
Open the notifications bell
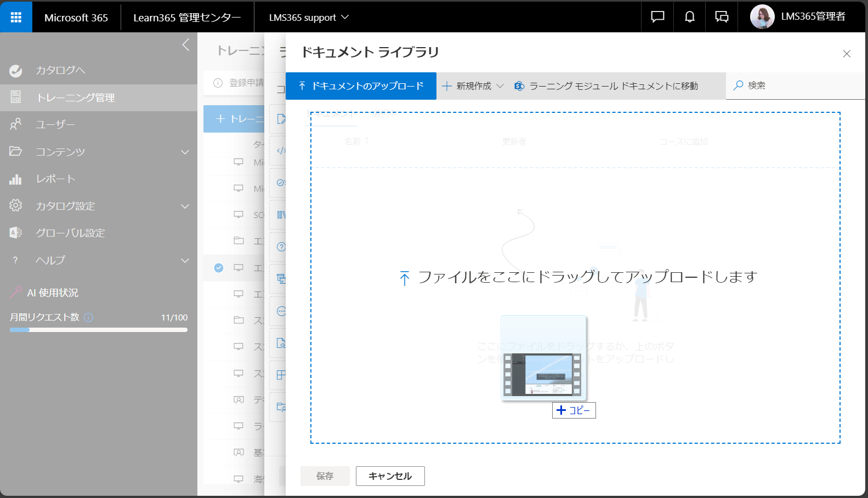[690, 17]
